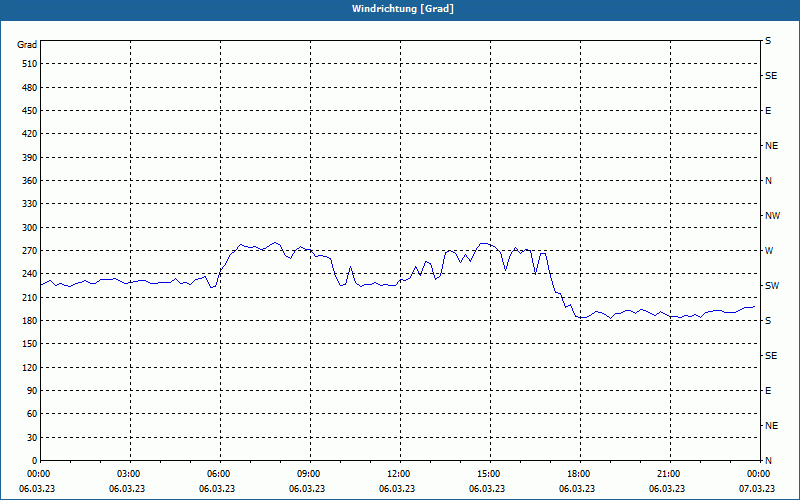Select the 150 value on the left axis
800x500 pixels.
click(29, 343)
